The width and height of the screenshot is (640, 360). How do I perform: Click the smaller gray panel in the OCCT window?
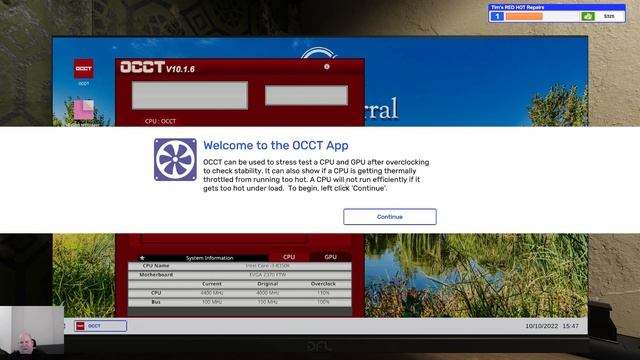pos(307,95)
